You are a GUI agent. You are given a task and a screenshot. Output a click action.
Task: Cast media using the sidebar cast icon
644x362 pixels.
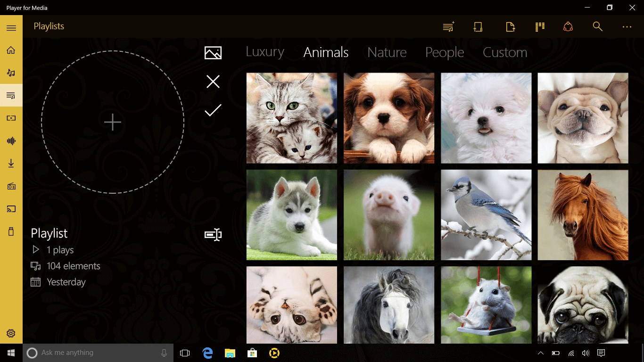[x=10, y=209]
